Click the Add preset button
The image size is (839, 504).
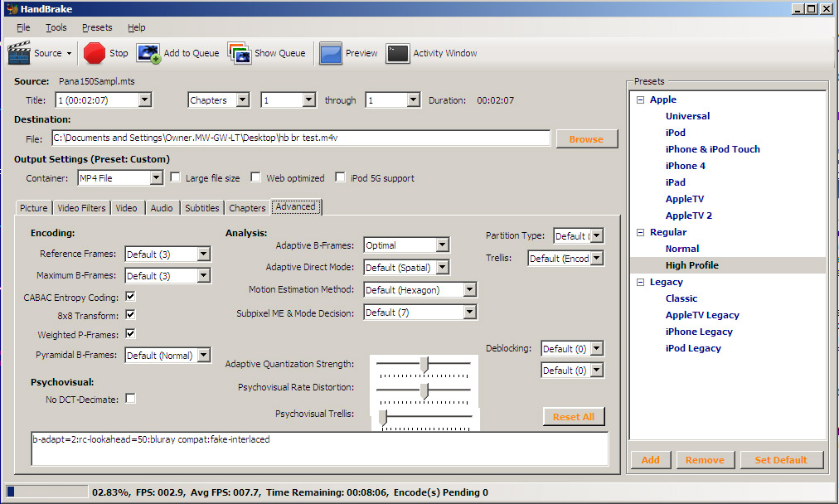click(x=650, y=459)
